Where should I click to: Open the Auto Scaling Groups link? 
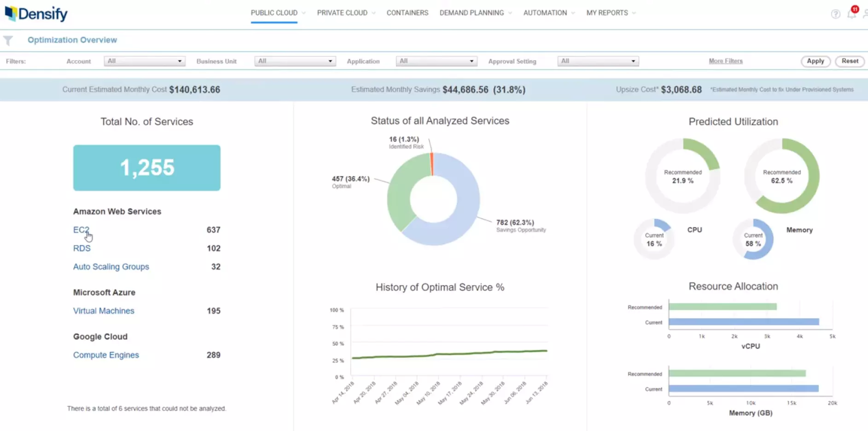point(111,267)
